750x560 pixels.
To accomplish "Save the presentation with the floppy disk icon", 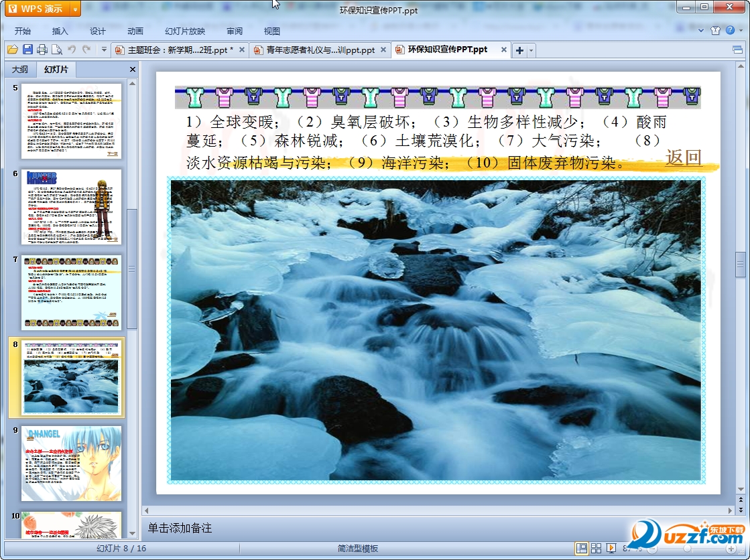I will click(x=27, y=50).
